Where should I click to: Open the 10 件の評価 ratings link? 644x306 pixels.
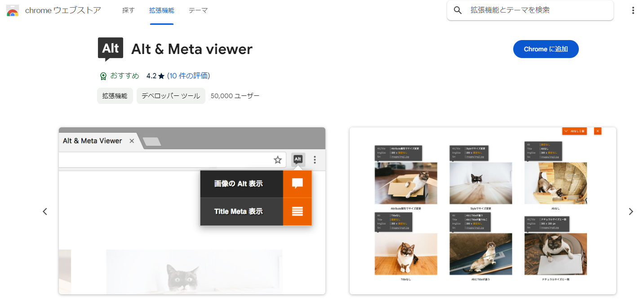tap(189, 76)
